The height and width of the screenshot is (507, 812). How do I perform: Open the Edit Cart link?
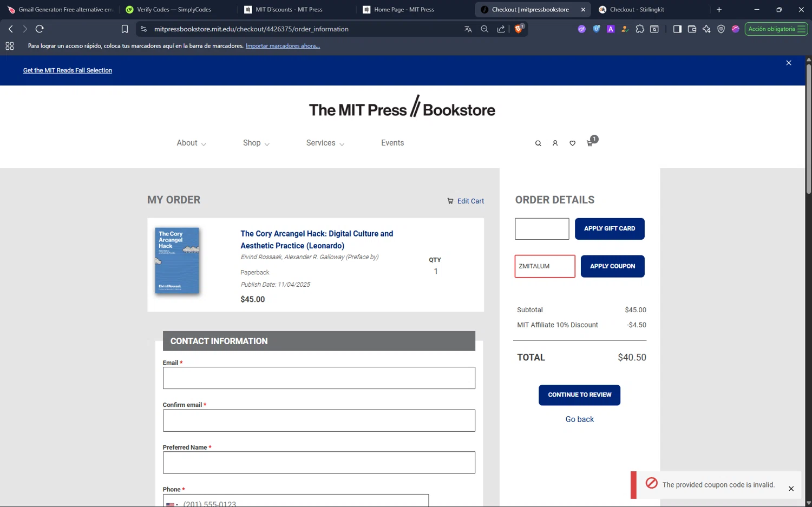coord(466,201)
